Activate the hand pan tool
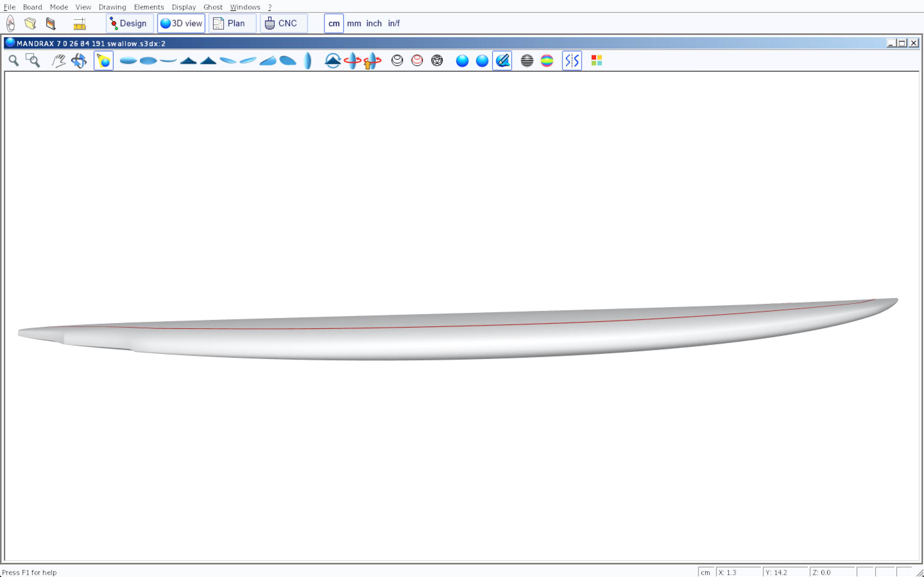Screen dimensions: 924x577 58,60
